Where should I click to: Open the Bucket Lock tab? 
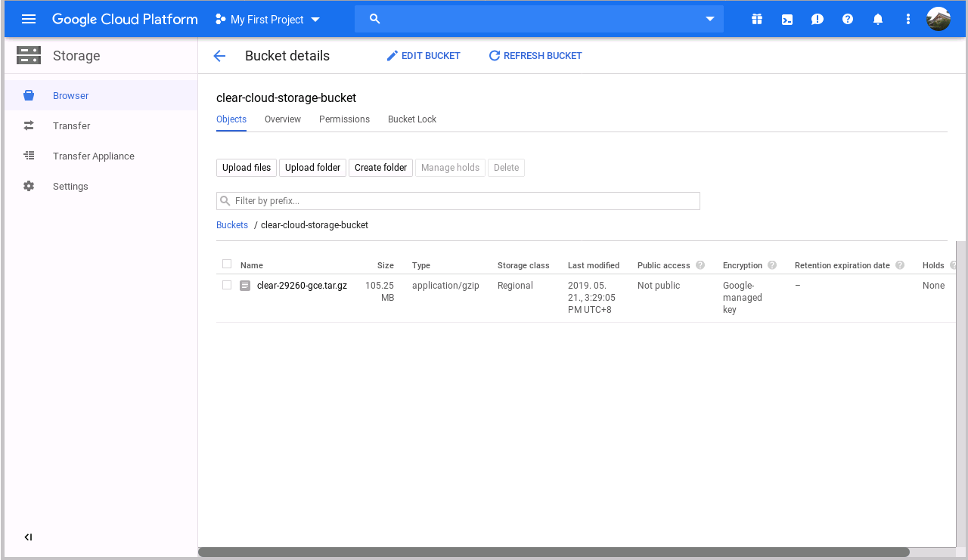pos(412,119)
